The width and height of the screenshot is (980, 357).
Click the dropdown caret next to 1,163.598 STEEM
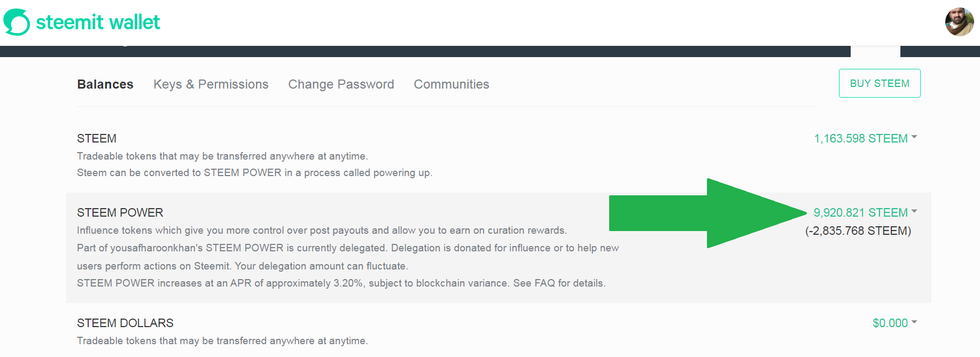pyautogui.click(x=914, y=138)
